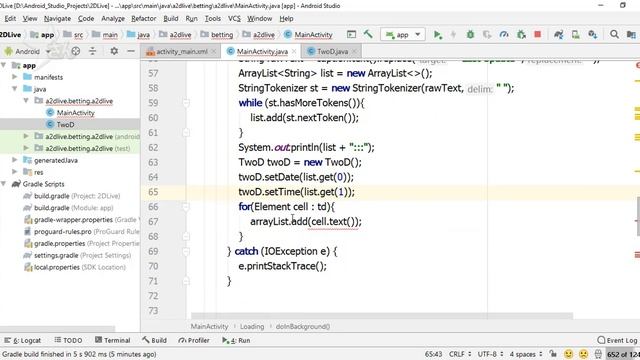Click scroll-from-source target icon in Project panel
Viewport: 640px width, 360px height.
pos(76,51)
